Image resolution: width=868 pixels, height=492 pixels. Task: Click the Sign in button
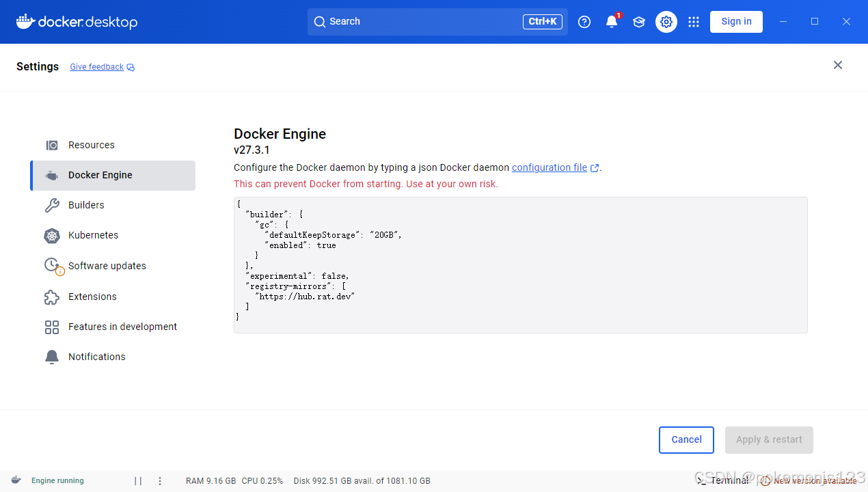(x=736, y=21)
